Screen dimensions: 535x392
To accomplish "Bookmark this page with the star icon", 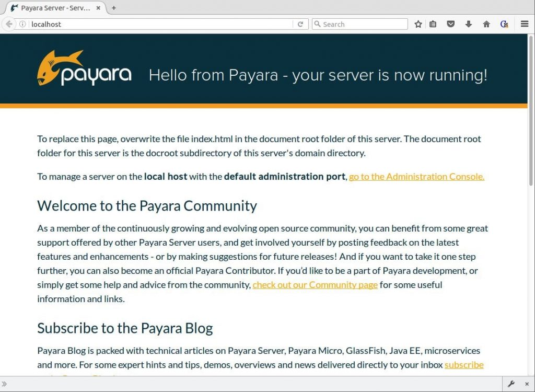I will click(x=418, y=24).
